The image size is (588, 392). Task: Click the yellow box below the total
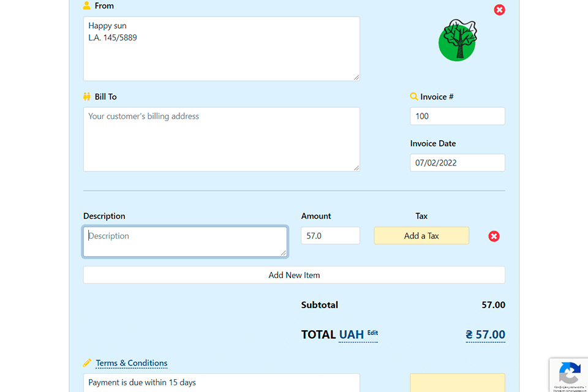(458, 383)
